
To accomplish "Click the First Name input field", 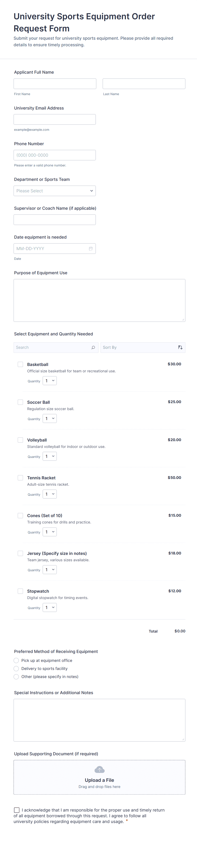I will [55, 84].
